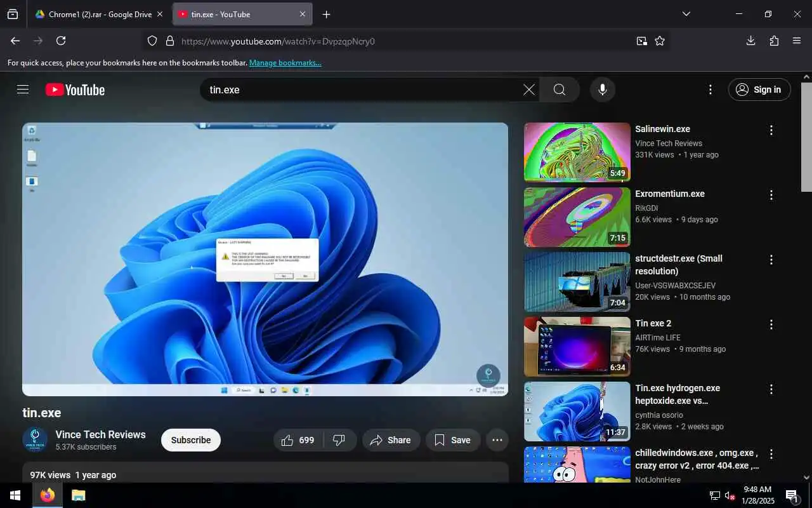Show site security padlock info
The image size is (812, 508).
[169, 41]
